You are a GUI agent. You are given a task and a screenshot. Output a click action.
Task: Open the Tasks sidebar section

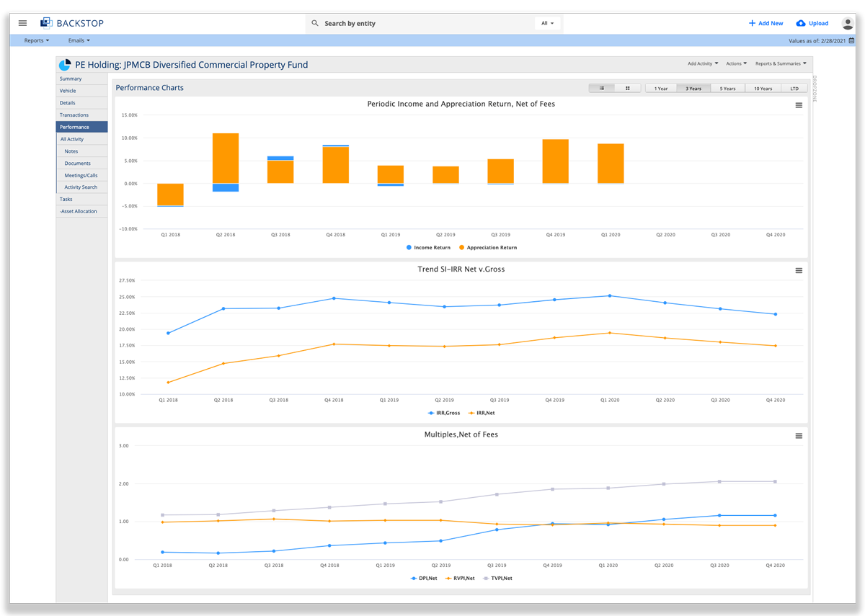[81, 199]
